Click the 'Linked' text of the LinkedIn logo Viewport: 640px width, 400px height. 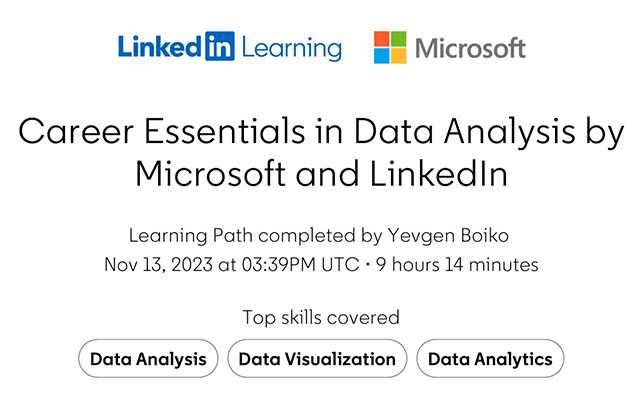160,47
